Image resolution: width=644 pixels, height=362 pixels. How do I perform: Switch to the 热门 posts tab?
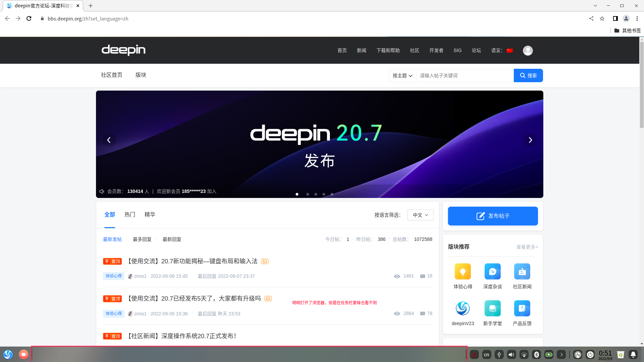(130, 214)
